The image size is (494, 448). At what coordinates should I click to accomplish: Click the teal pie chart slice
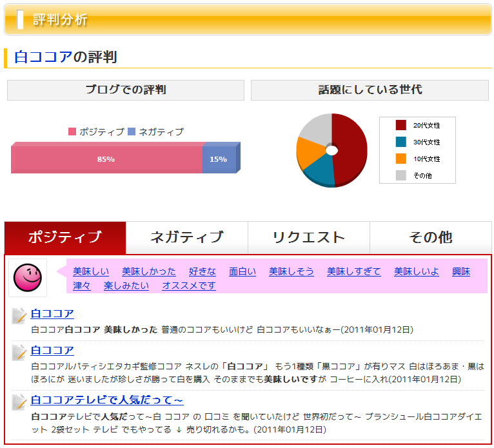pyautogui.click(x=321, y=171)
